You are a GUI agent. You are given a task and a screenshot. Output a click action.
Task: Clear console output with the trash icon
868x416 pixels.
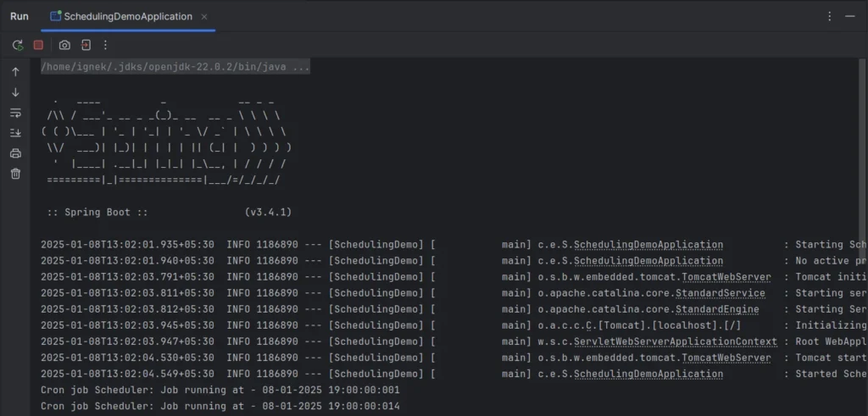pyautogui.click(x=15, y=174)
